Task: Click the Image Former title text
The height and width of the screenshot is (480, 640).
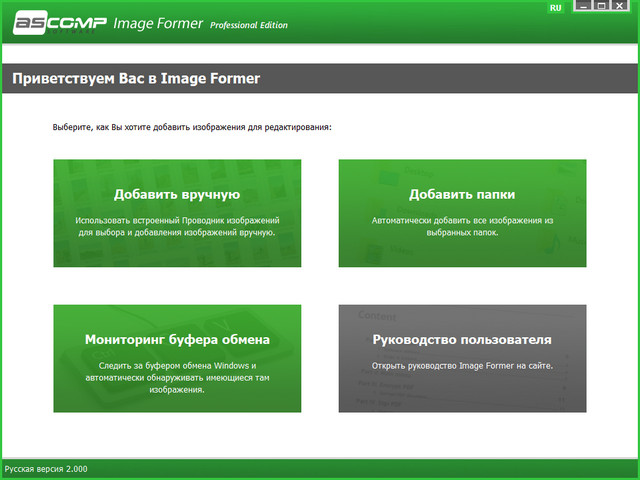Action: pos(158,23)
